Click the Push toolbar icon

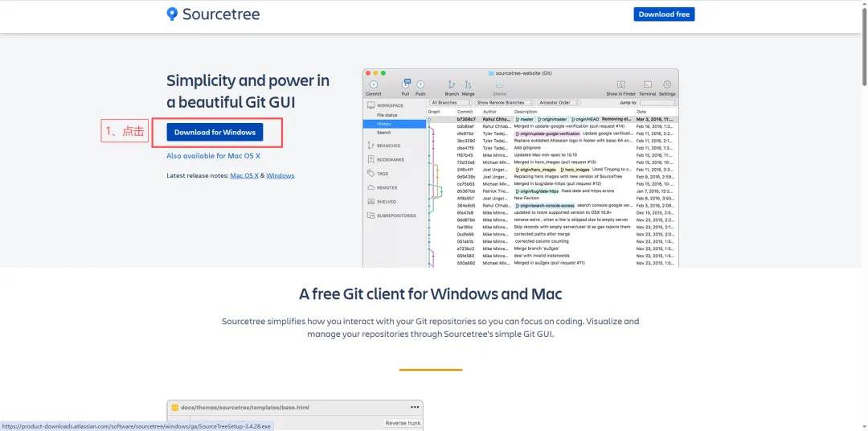point(420,84)
